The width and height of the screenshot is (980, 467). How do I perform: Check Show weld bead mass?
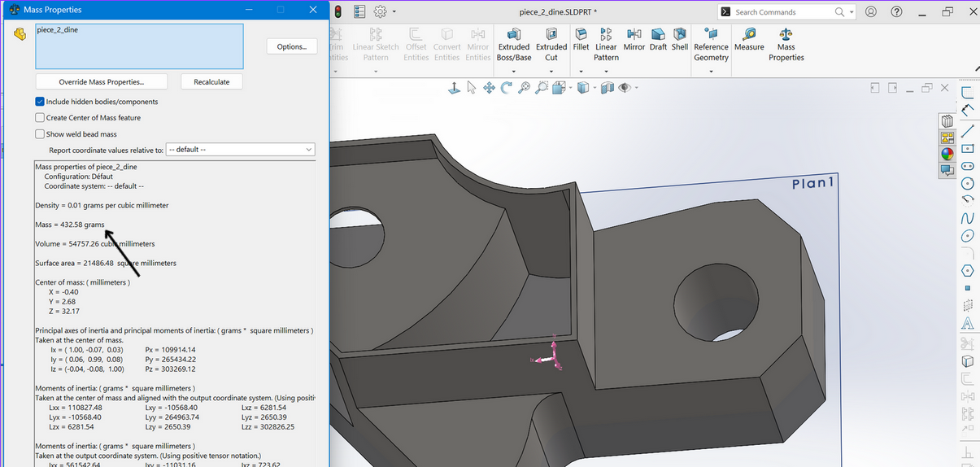pos(40,134)
